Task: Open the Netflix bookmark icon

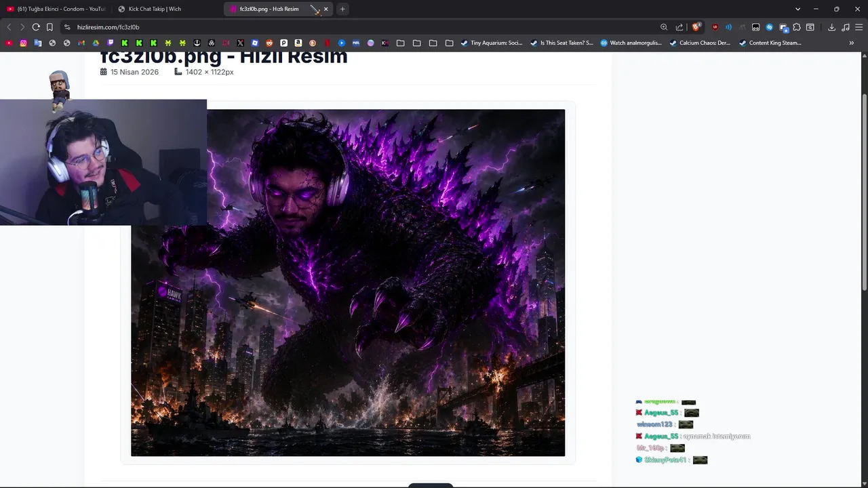Action: click(328, 43)
